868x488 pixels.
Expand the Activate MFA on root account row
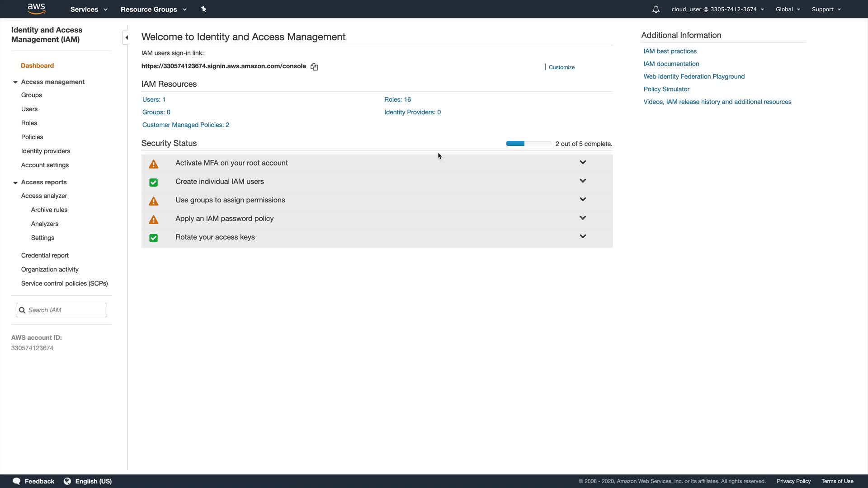click(x=583, y=162)
